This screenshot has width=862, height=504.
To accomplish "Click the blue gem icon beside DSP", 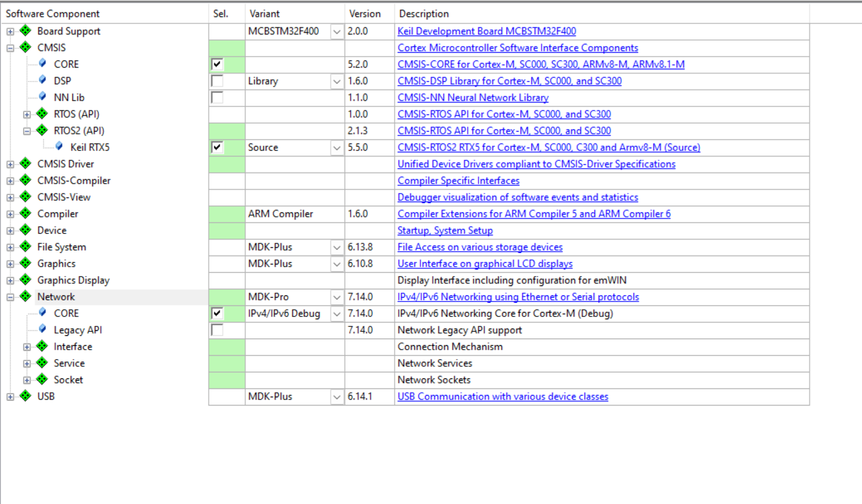I will tap(43, 80).
